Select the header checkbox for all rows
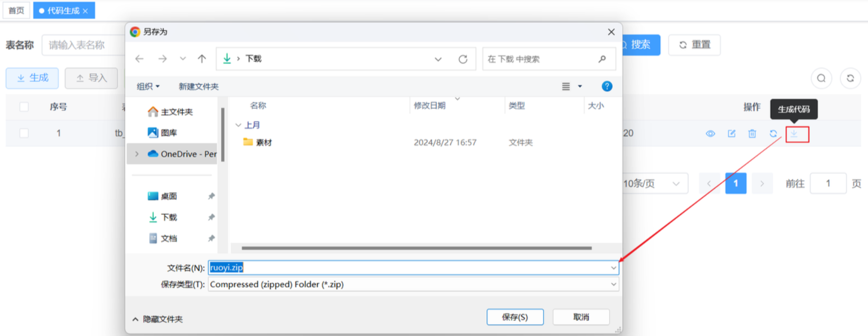This screenshot has width=868, height=336. click(24, 107)
